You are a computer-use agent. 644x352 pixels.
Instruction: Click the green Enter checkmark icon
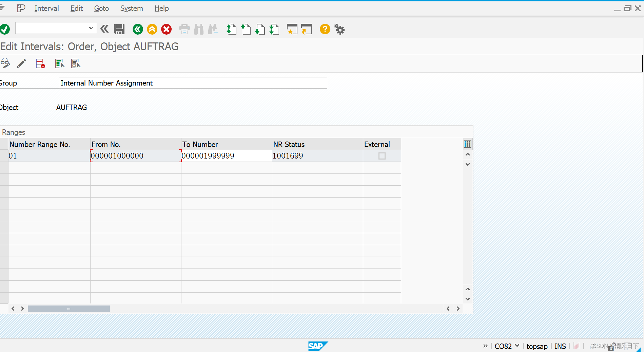[5, 29]
